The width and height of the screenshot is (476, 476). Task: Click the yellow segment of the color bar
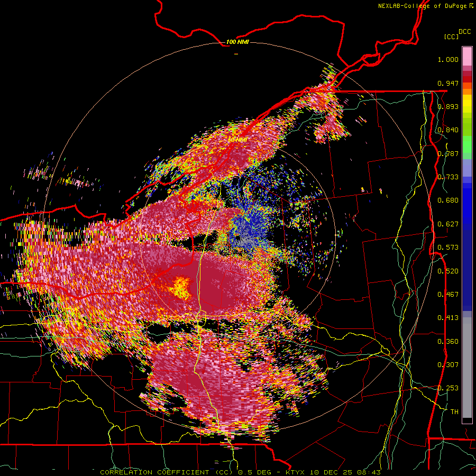click(467, 104)
